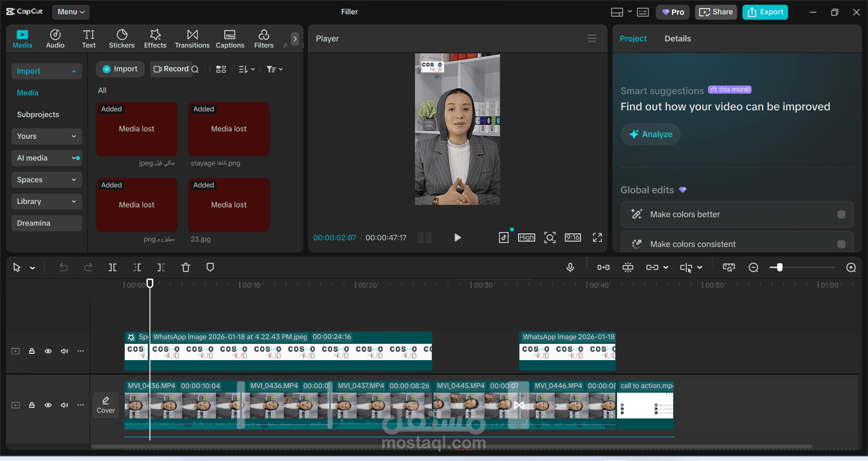This screenshot has width=868, height=461.
Task: Switch to the Details tab
Action: point(677,38)
